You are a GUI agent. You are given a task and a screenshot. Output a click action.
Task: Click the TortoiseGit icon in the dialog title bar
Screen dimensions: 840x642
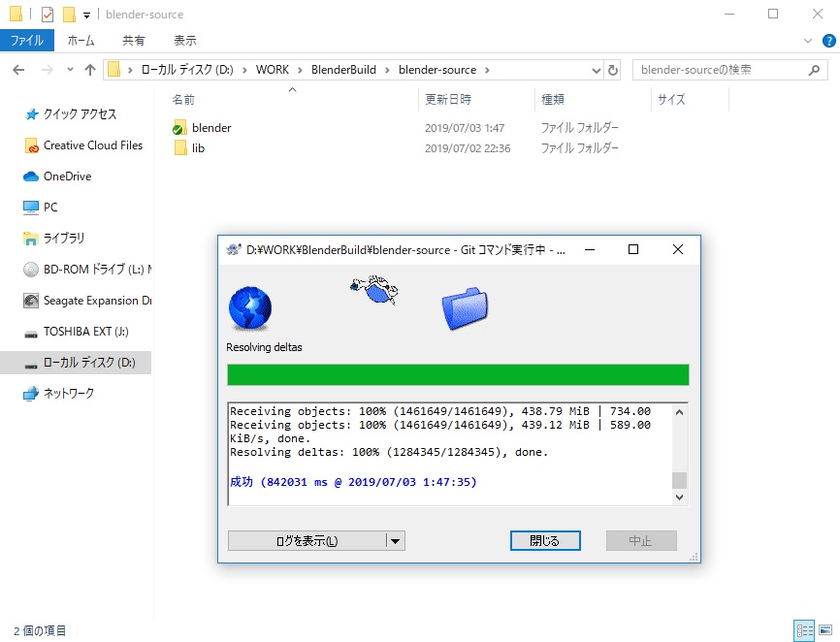(234, 249)
